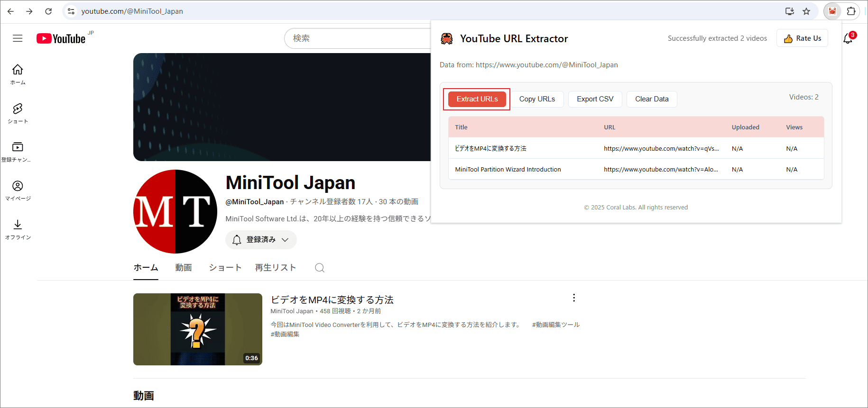Open the browser extensions puzzle icon
Screen dimensions: 868x408
[851, 11]
